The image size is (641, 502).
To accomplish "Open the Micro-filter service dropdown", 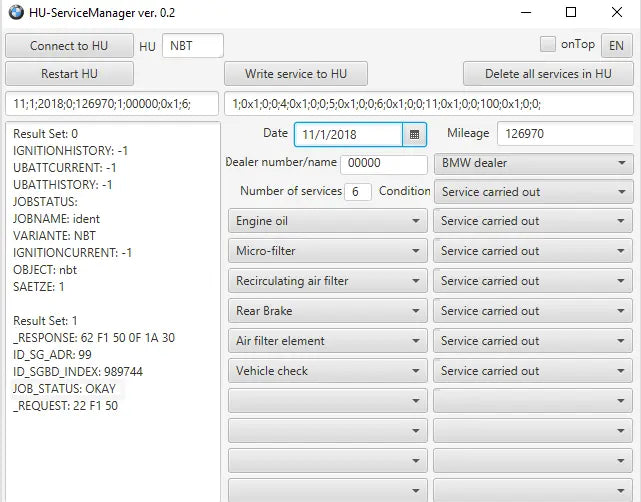I will 327,251.
